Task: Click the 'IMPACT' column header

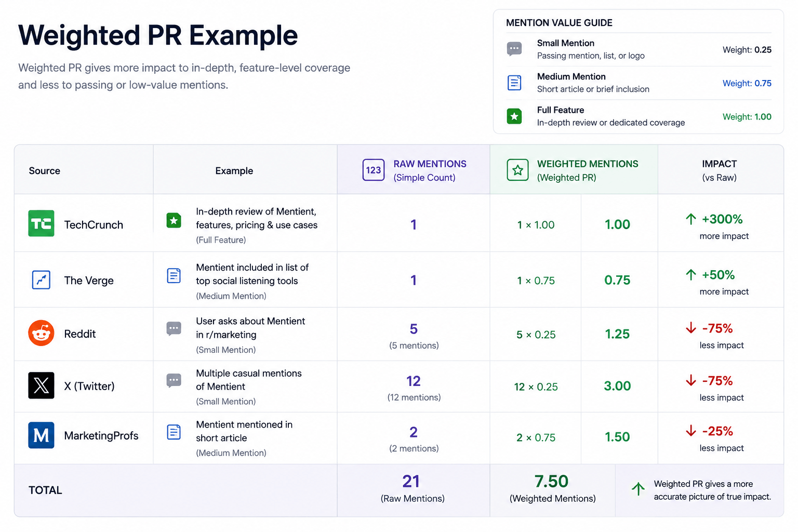Action: point(719,164)
